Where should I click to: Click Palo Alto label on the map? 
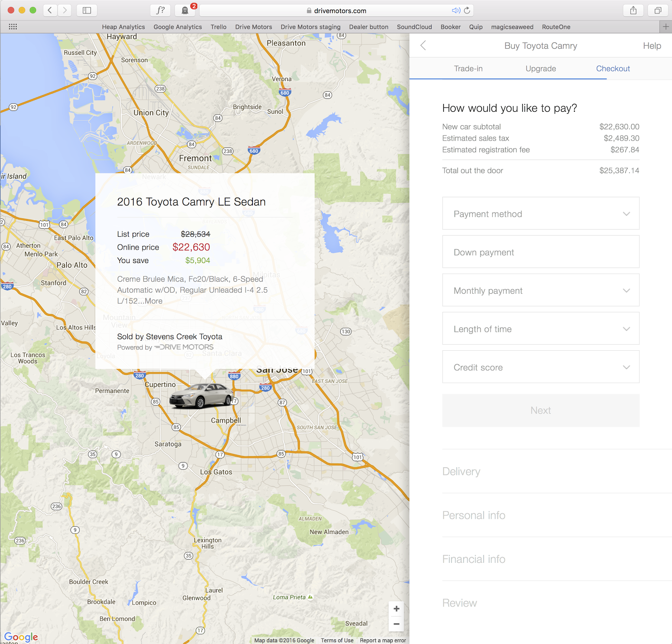click(72, 265)
